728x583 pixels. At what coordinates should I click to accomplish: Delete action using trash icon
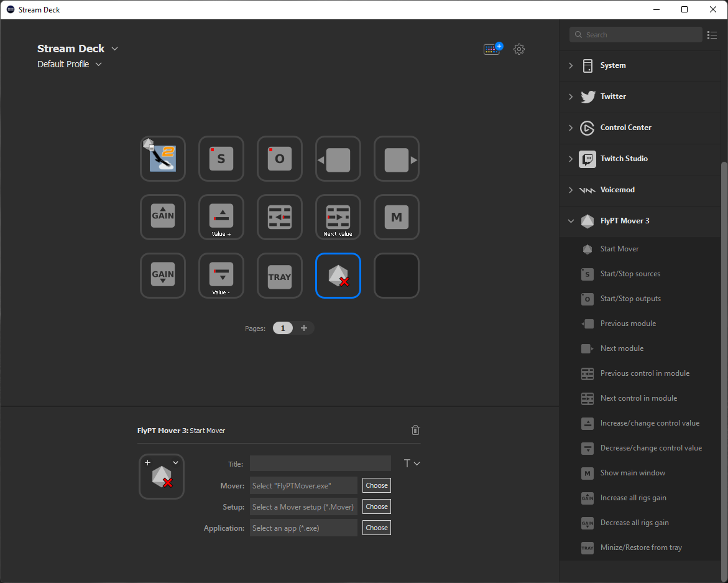415,430
